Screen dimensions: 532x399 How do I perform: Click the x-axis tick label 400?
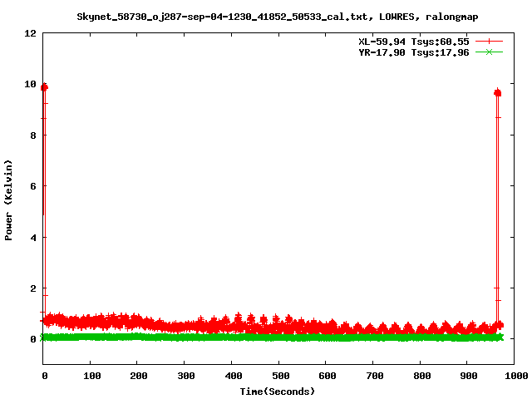click(x=234, y=376)
